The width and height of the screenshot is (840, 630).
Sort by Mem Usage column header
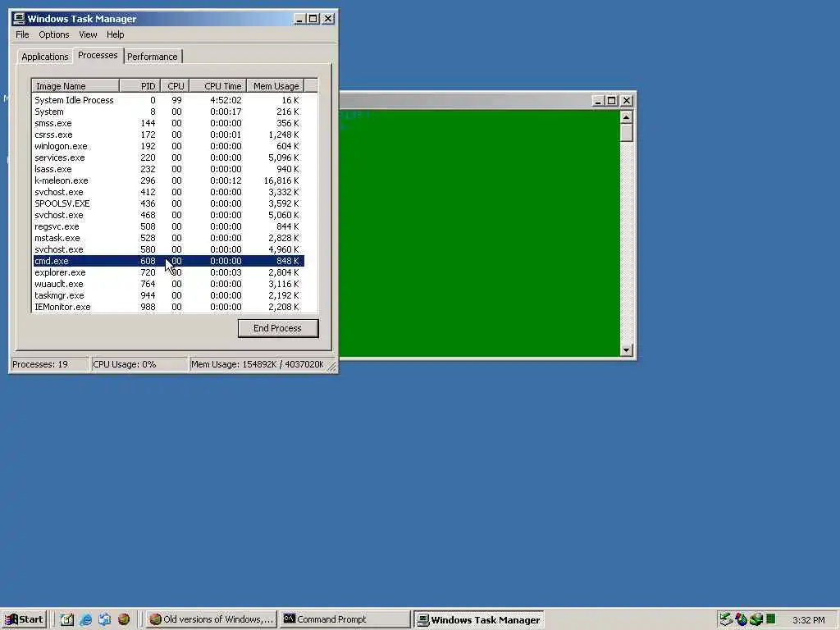[x=276, y=85]
